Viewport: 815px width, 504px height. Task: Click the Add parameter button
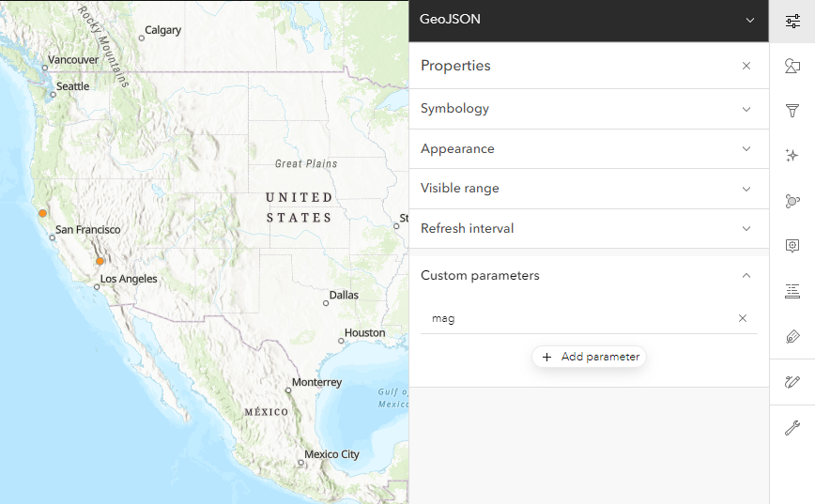[589, 357]
